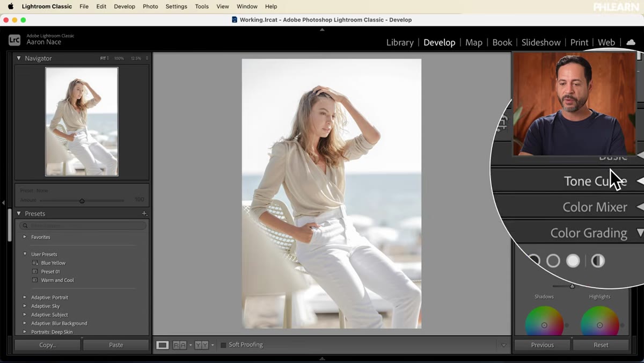This screenshot has height=363, width=644.
Task: Click the LrC identity plate logo
Action: 14,39
